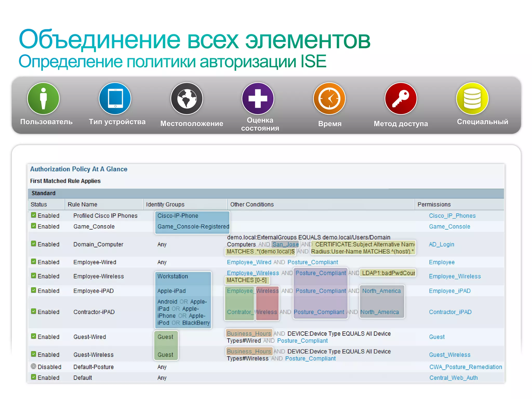Viewport: 532px width, 399px height.
Task: Click North_America condition in Contractor-iPAD row
Action: point(380,312)
